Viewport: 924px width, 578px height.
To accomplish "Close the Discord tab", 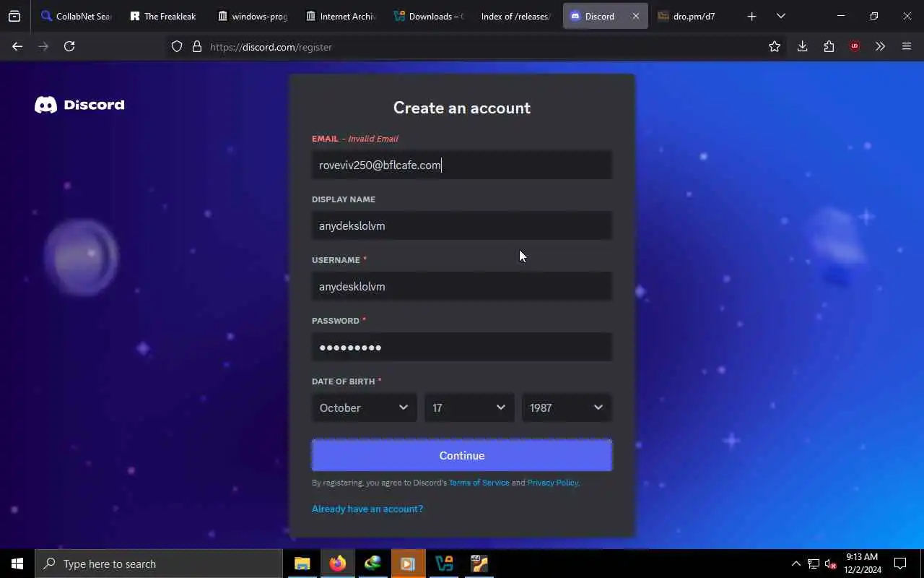I will [635, 16].
